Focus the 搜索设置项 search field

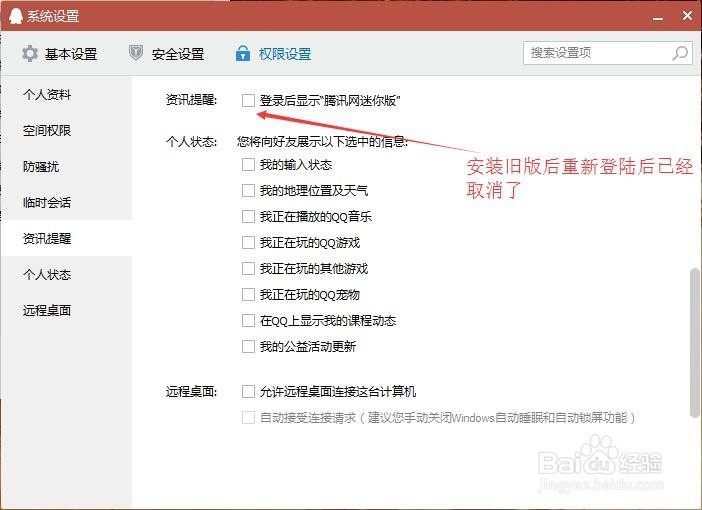pos(608,53)
